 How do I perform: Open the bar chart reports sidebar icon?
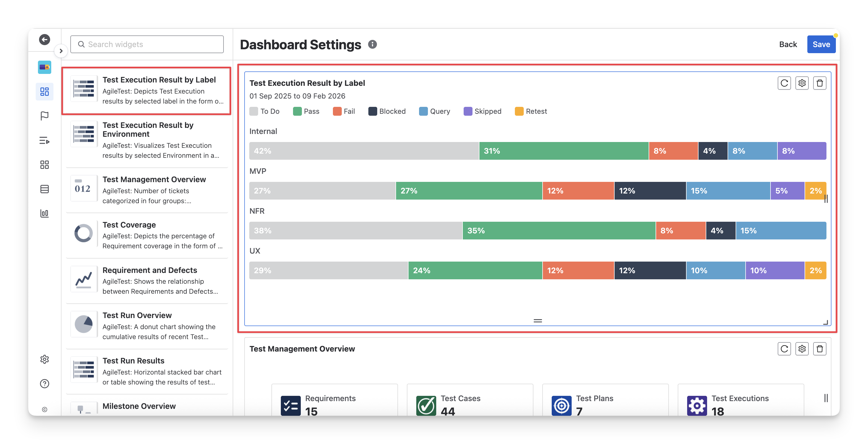click(x=45, y=213)
